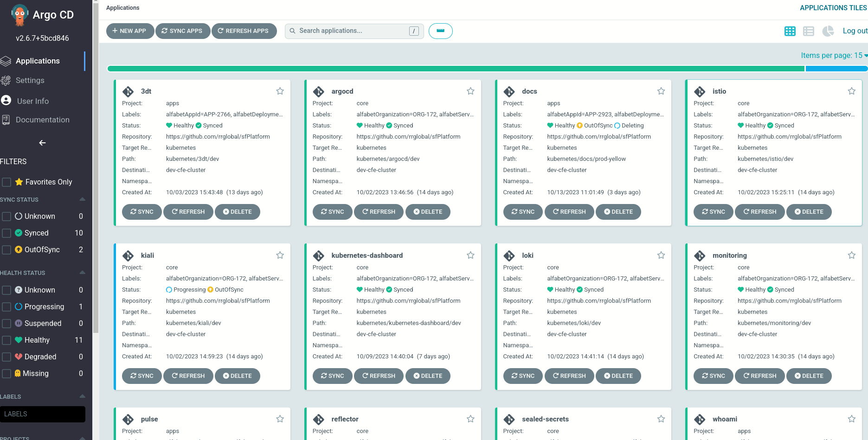Filter by Synced sync status
This screenshot has height=440, width=868.
click(6, 233)
